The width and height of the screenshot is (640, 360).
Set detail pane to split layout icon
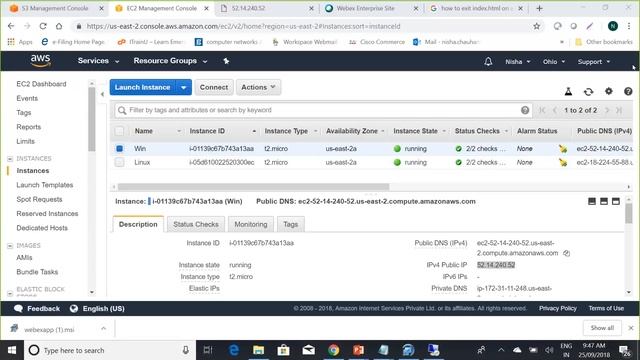pos(604,201)
